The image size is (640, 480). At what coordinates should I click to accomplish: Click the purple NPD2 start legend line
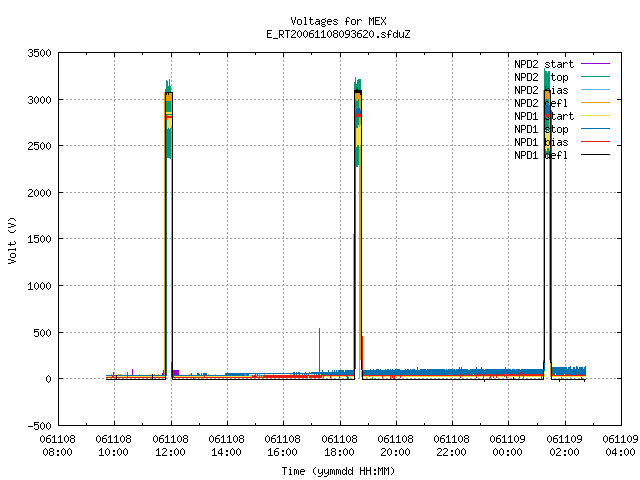tap(595, 64)
